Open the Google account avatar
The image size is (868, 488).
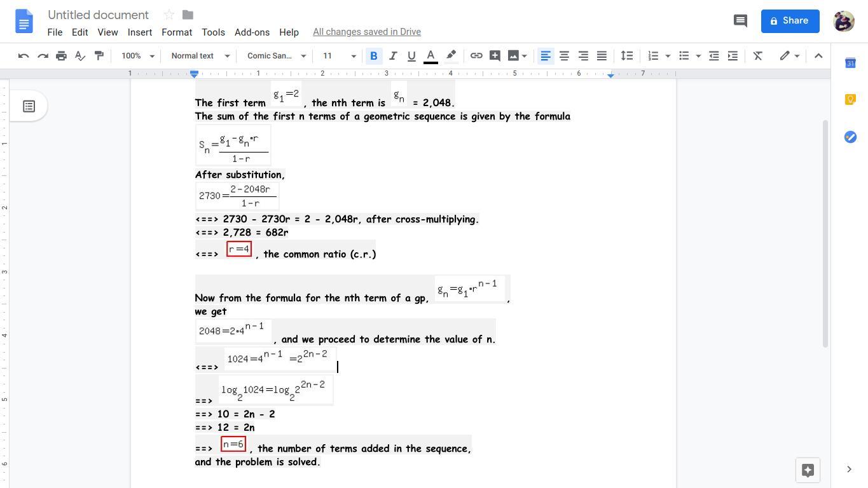844,21
